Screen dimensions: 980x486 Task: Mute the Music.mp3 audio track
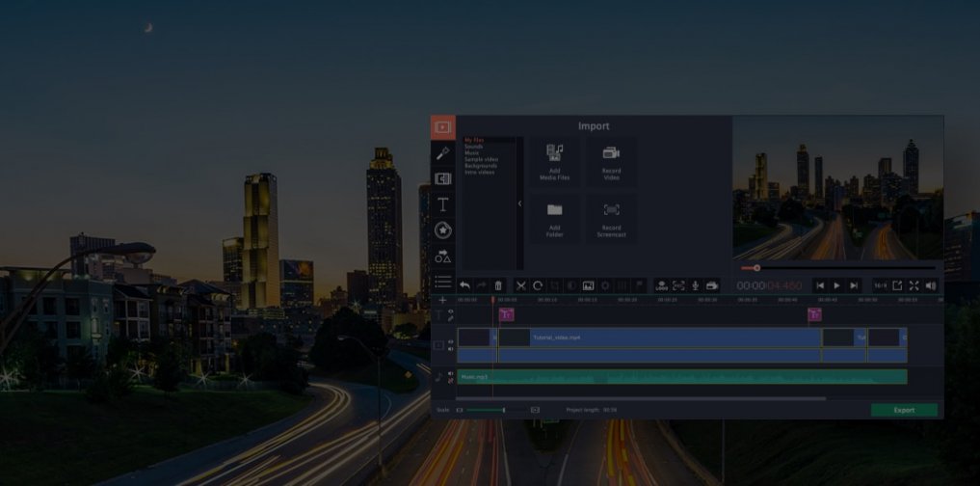[x=451, y=373]
